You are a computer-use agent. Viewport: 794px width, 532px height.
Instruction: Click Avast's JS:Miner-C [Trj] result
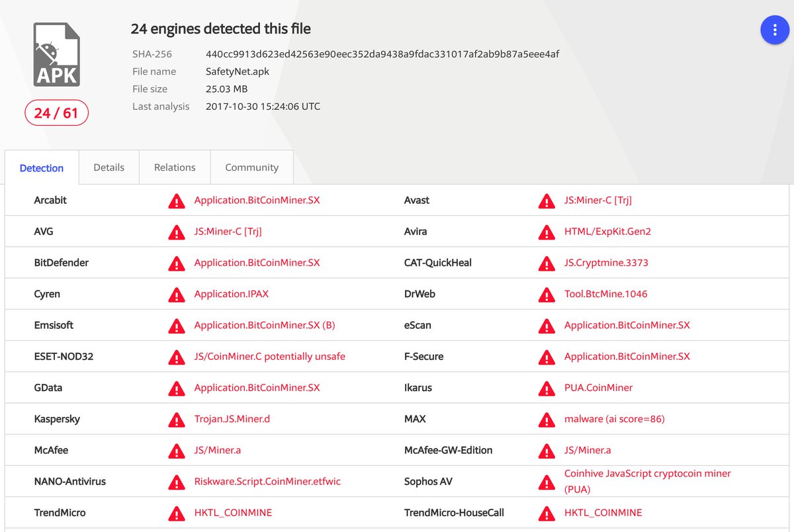click(x=598, y=200)
